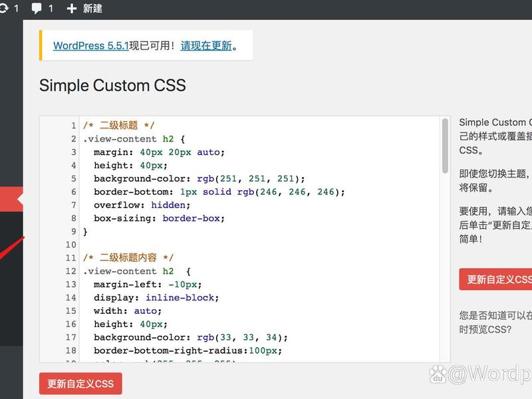The image size is (532, 399).
Task: Click line number 10 in the gutter
Action: tap(71, 245)
